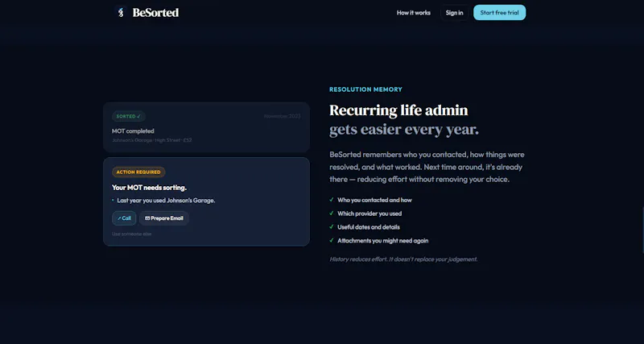This screenshot has height=344, width=644.
Task: Call Johnson's Garage from the MOT card
Action: point(124,218)
